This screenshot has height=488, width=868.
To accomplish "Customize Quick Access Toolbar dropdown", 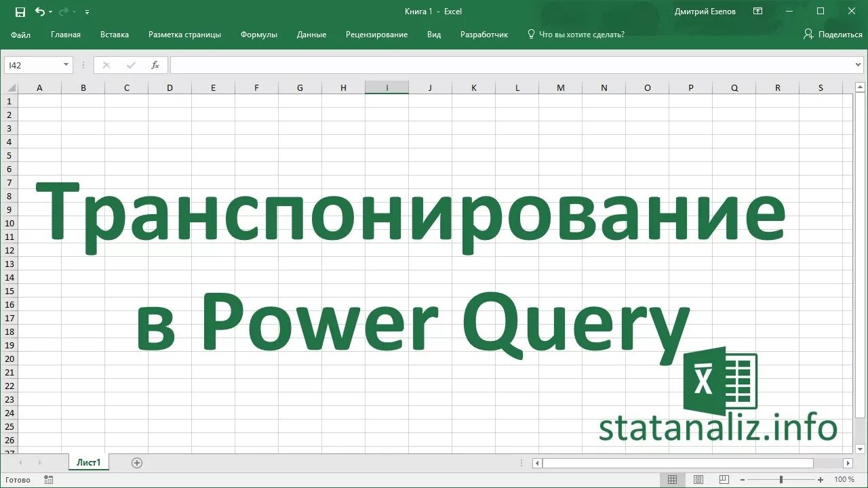I will pyautogui.click(x=87, y=12).
